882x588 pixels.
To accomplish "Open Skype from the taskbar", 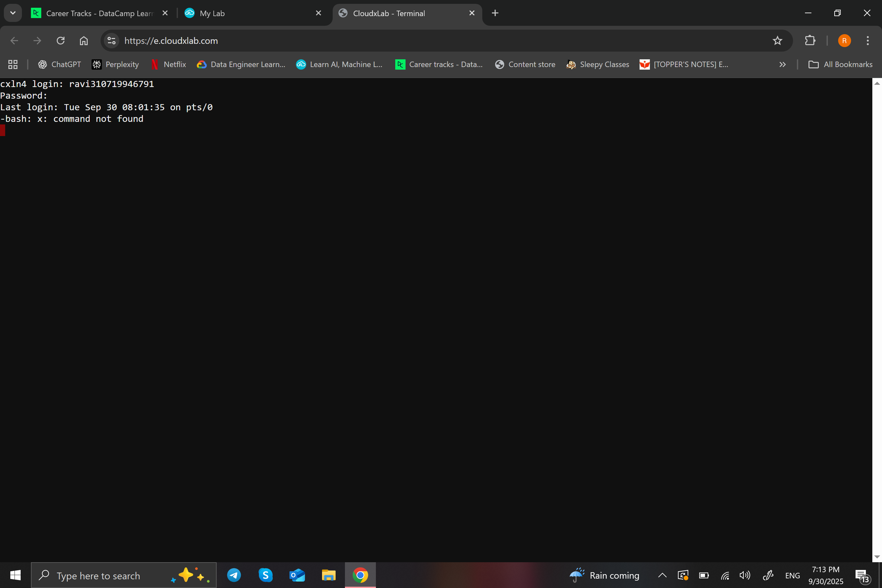I will tap(266, 575).
